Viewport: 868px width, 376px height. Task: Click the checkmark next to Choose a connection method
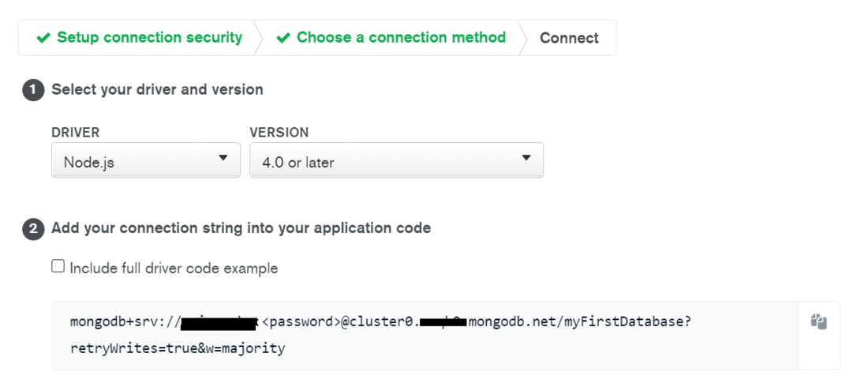coord(283,38)
